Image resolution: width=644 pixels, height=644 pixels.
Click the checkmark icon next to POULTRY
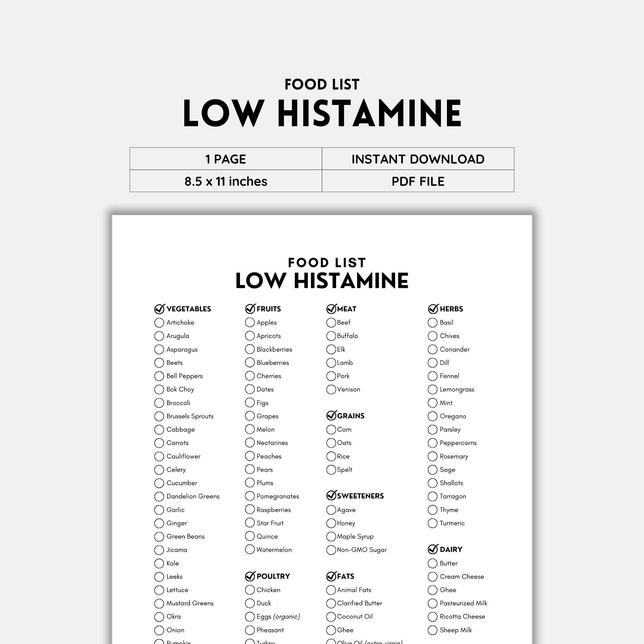pyautogui.click(x=250, y=576)
